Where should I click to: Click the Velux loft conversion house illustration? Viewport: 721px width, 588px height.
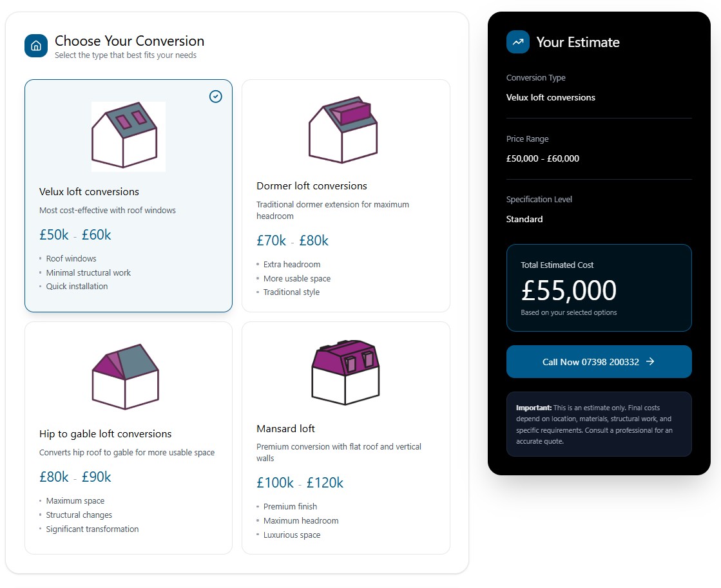point(128,135)
